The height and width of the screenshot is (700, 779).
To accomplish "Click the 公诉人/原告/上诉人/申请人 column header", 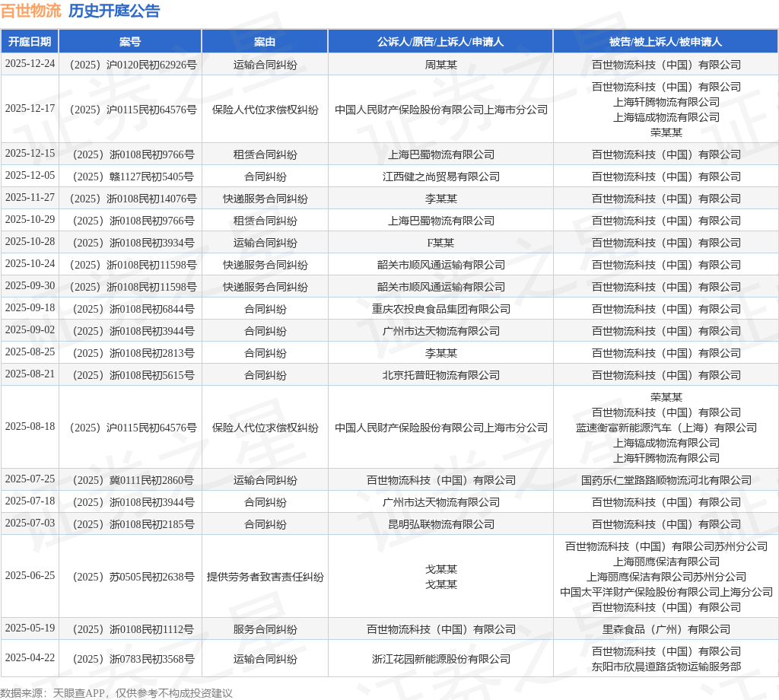I will coord(440,42).
